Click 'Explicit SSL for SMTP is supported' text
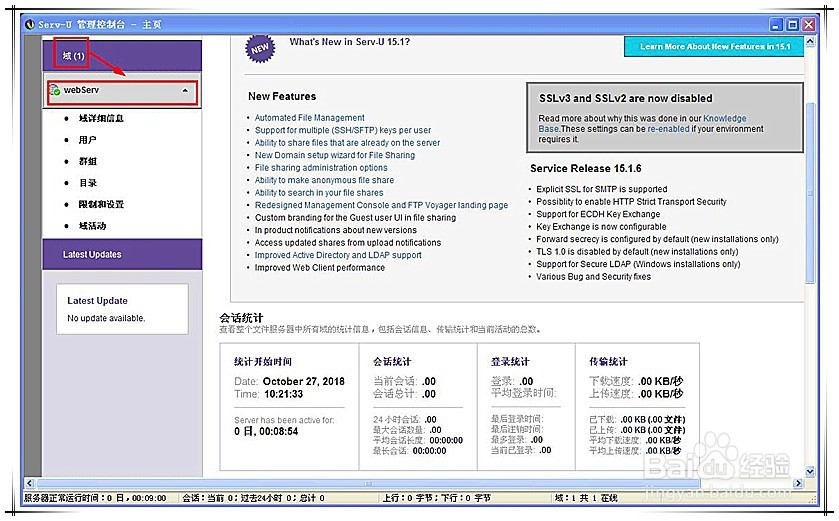 601,189
